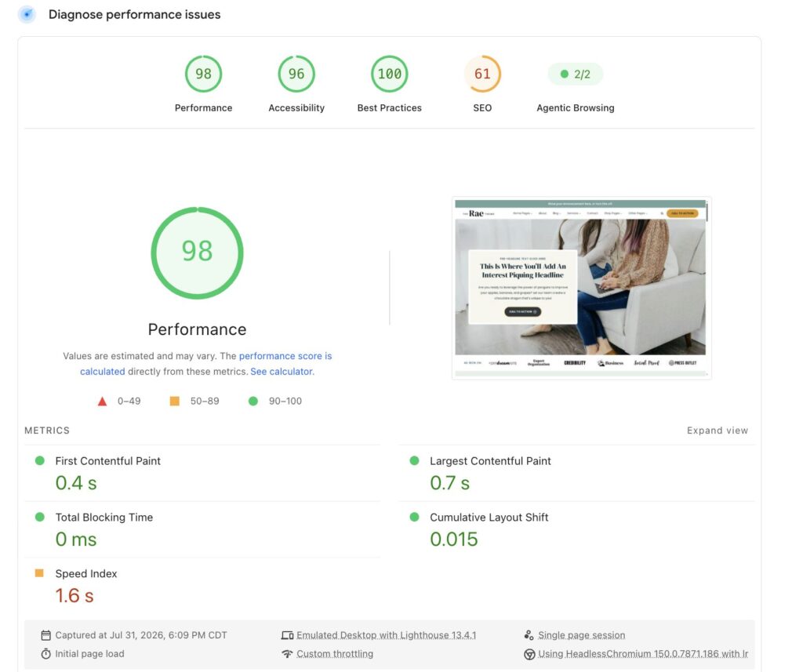Click Emulated Desktop with Lighthouse 13.4.1
The width and height of the screenshot is (803, 672).
tap(386, 635)
